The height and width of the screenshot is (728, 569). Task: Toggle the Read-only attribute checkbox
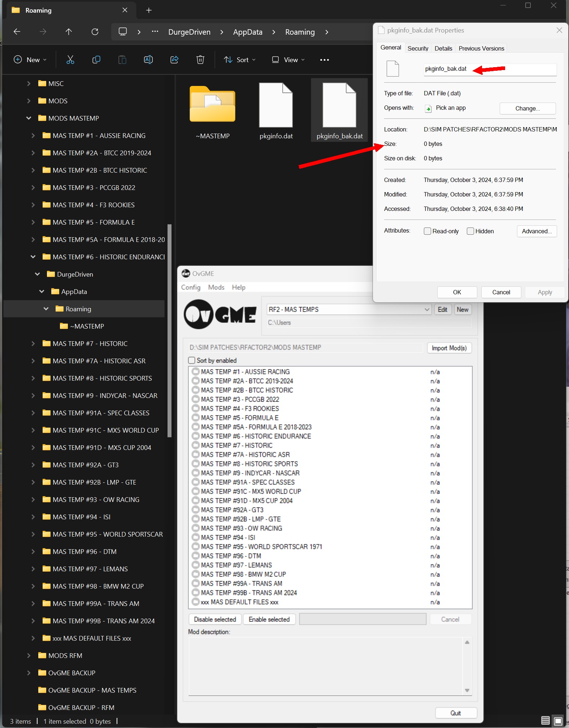tap(427, 231)
